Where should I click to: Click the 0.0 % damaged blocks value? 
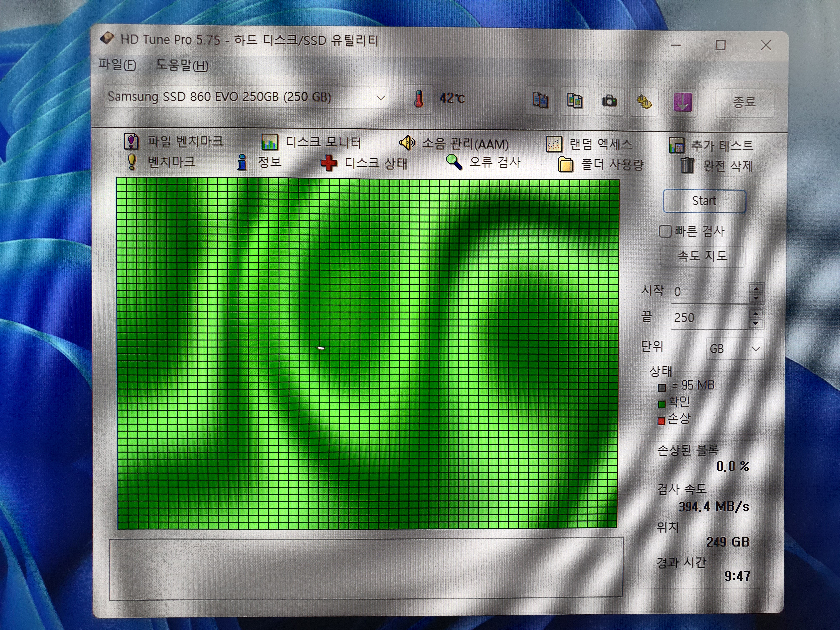click(732, 466)
